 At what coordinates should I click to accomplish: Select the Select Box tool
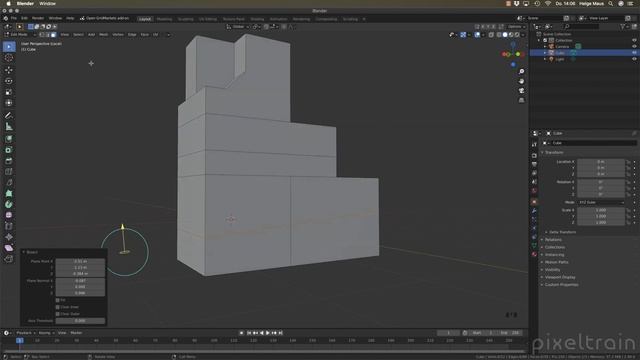(9, 47)
